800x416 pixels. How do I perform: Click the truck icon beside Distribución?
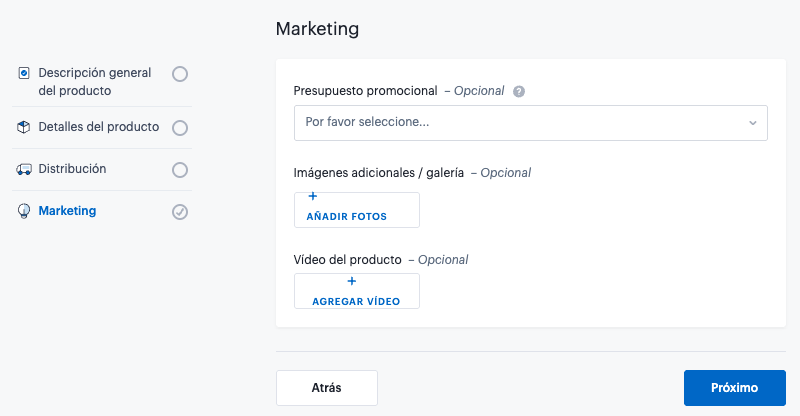(x=24, y=169)
